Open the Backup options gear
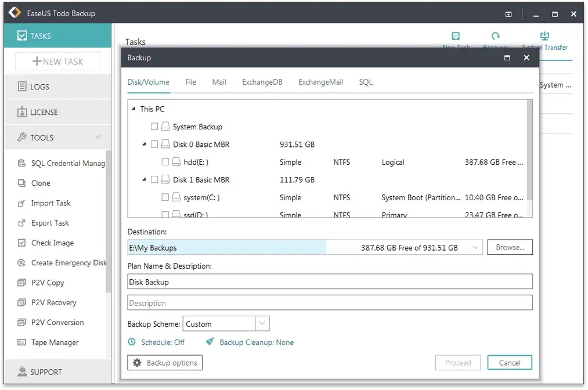 pyautogui.click(x=164, y=362)
